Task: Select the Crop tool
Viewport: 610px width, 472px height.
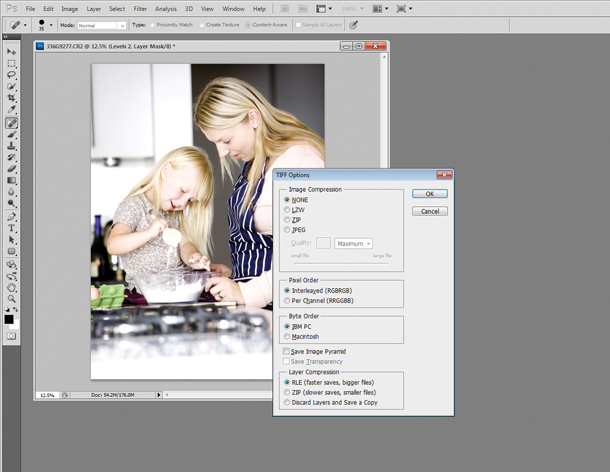Action: point(11,98)
